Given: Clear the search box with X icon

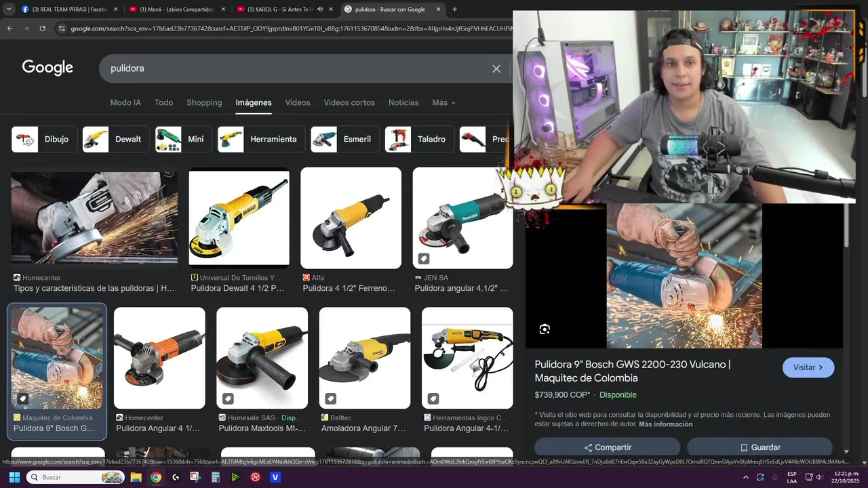Looking at the screenshot, I should click(x=496, y=68).
